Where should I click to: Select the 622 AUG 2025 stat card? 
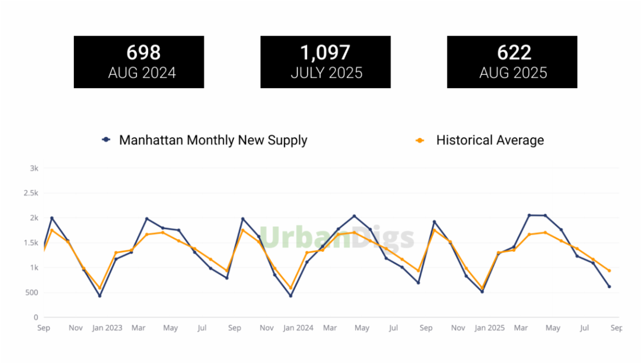[x=512, y=62]
